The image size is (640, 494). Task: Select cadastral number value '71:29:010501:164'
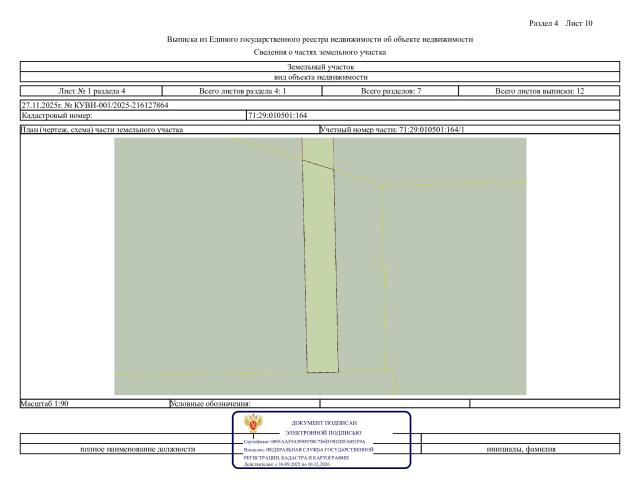pyautogui.click(x=278, y=116)
